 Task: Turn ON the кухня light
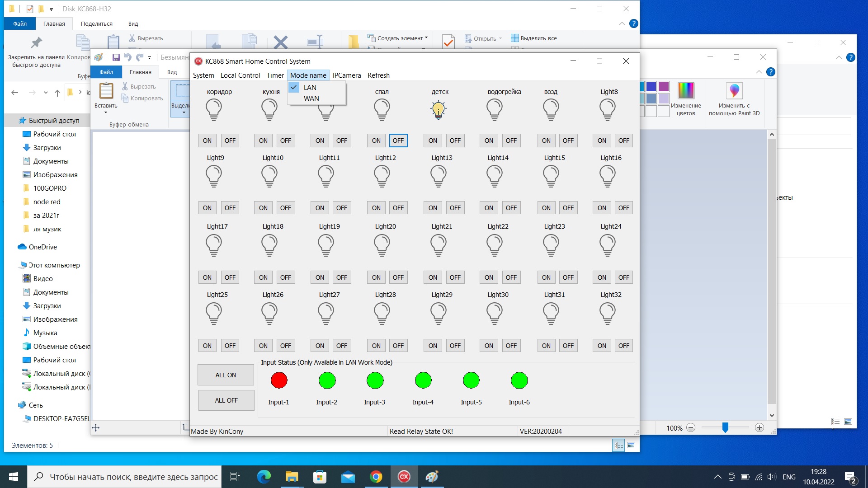tap(263, 141)
